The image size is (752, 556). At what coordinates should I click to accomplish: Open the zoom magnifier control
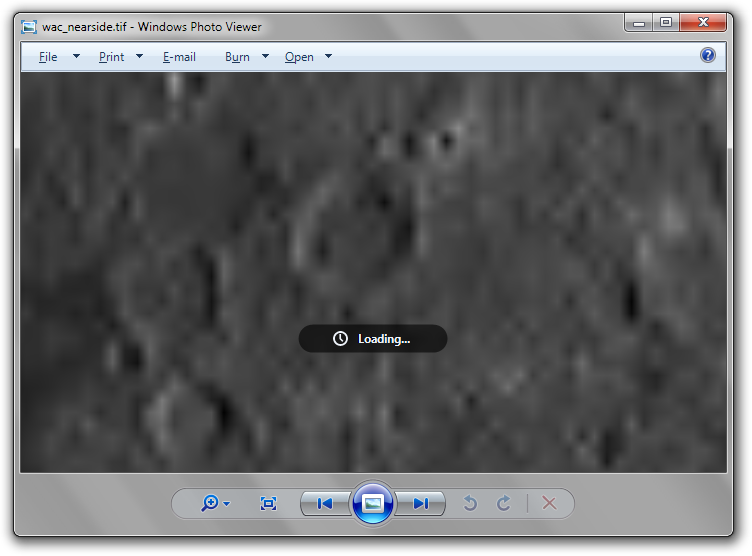coord(210,503)
